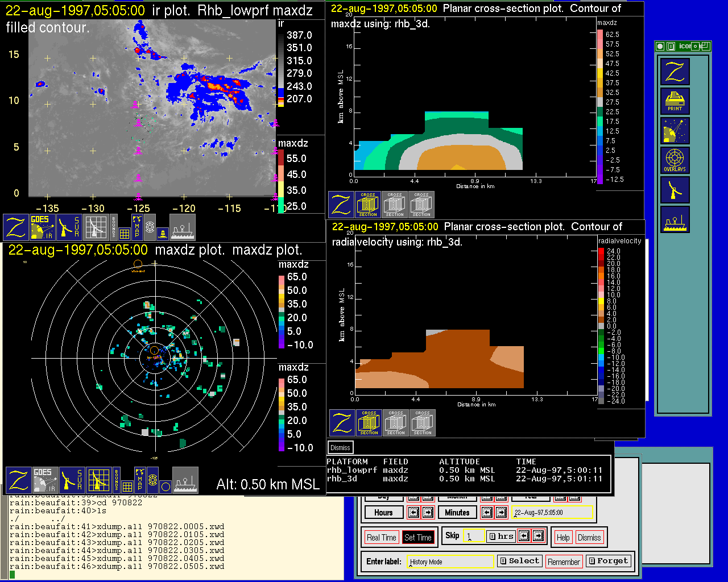
Task: Enable Real Time mode
Action: click(x=381, y=538)
